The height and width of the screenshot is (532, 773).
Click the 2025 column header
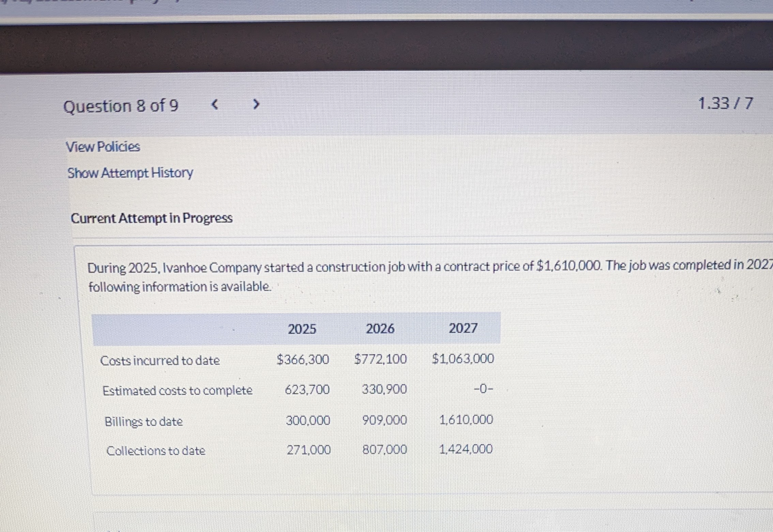[302, 329]
